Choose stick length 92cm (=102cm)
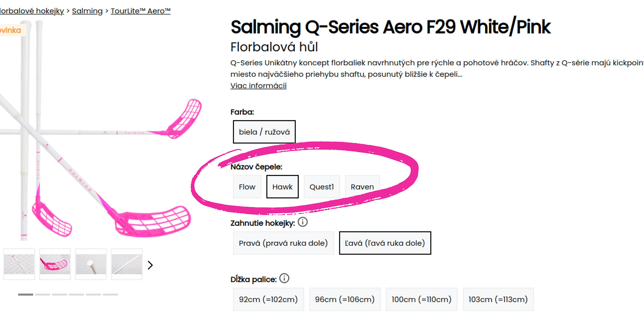 tap(268, 299)
